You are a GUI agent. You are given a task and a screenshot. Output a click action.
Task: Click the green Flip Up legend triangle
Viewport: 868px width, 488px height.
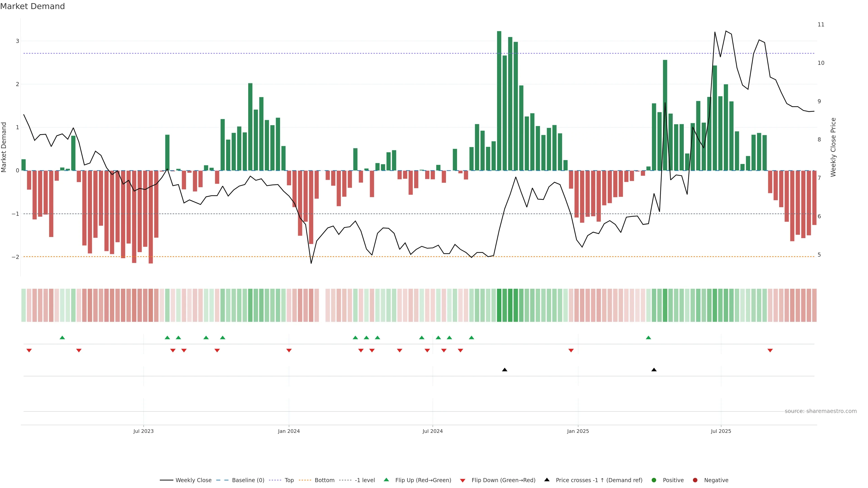pyautogui.click(x=387, y=480)
